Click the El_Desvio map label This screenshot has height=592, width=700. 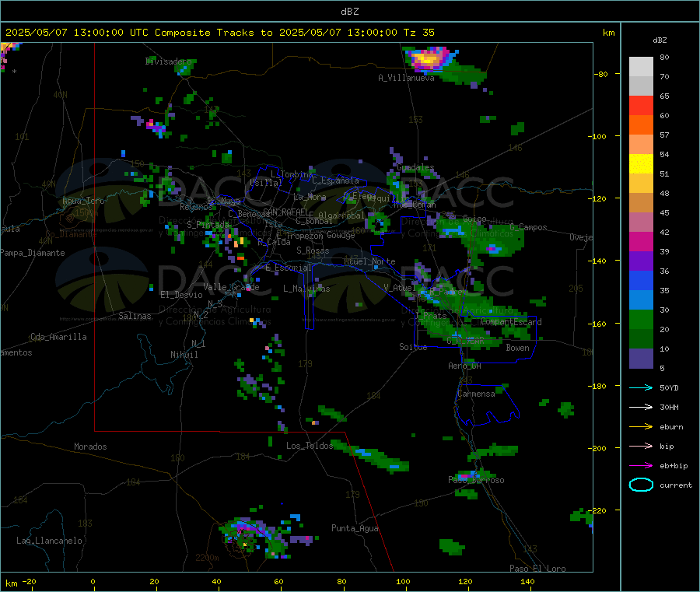[181, 295]
